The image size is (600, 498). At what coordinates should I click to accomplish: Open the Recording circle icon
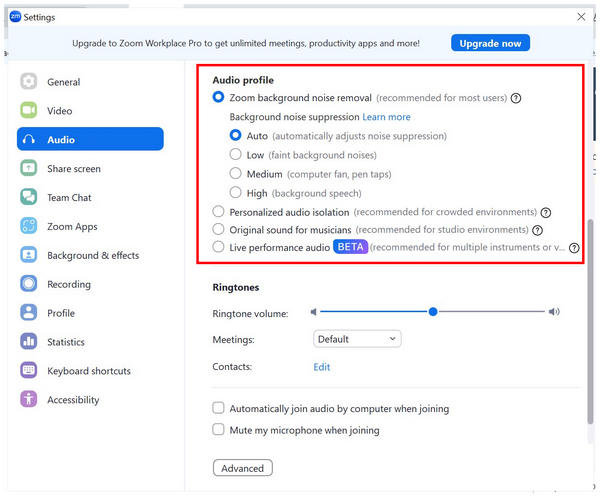click(x=29, y=284)
